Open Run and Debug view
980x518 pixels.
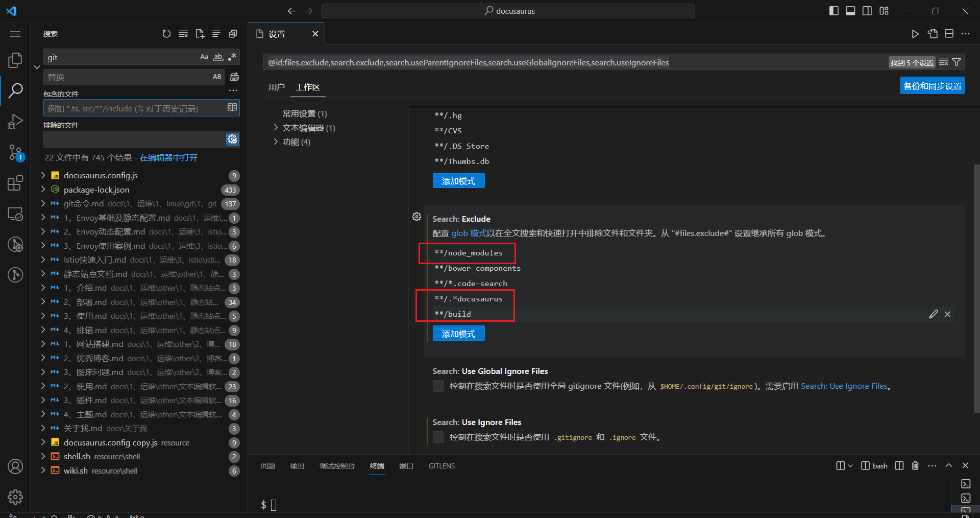pos(15,122)
